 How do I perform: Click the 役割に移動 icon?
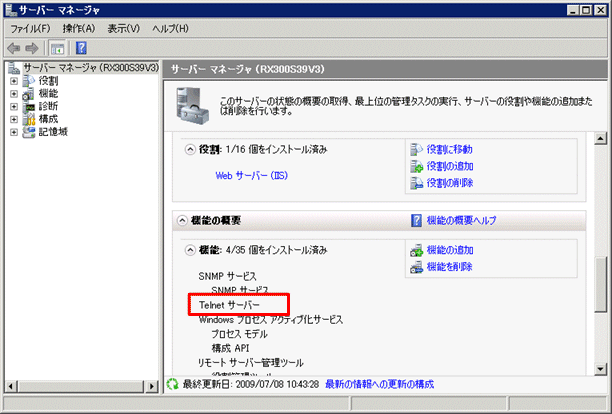(416, 149)
